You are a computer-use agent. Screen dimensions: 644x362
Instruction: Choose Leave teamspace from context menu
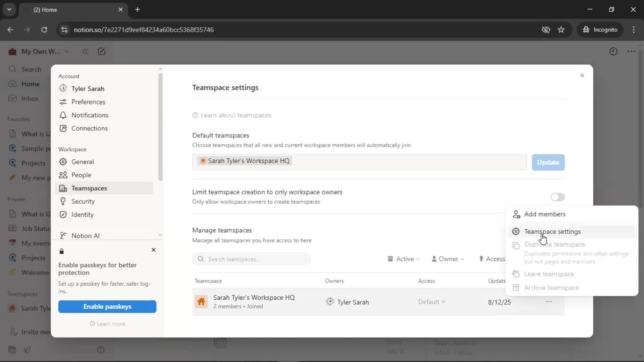tap(572, 274)
